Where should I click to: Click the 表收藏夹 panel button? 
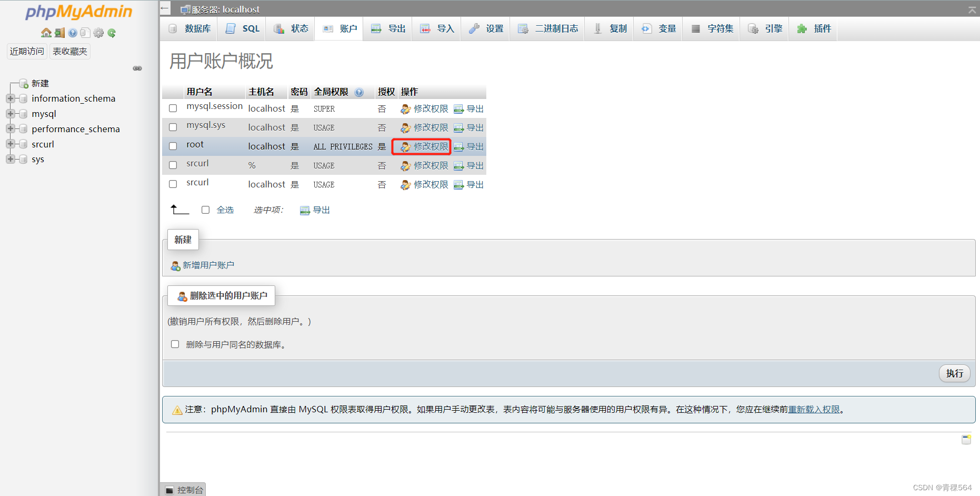(69, 51)
